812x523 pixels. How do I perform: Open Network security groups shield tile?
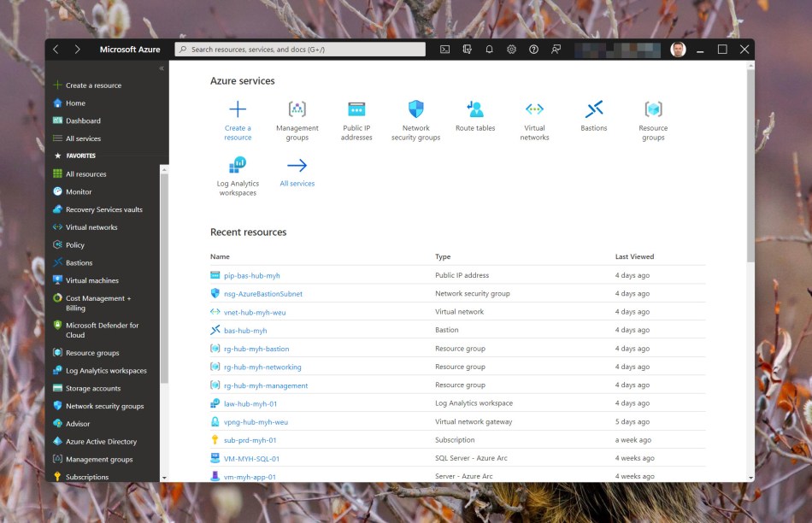click(x=416, y=120)
